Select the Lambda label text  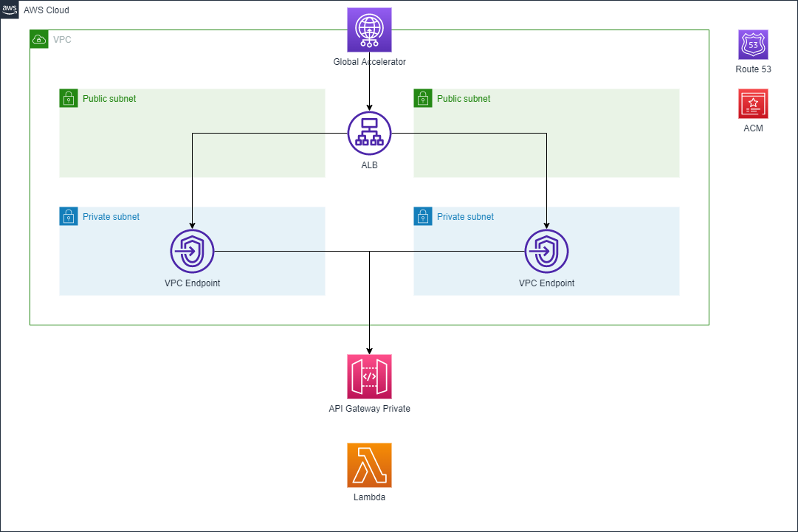tap(369, 497)
